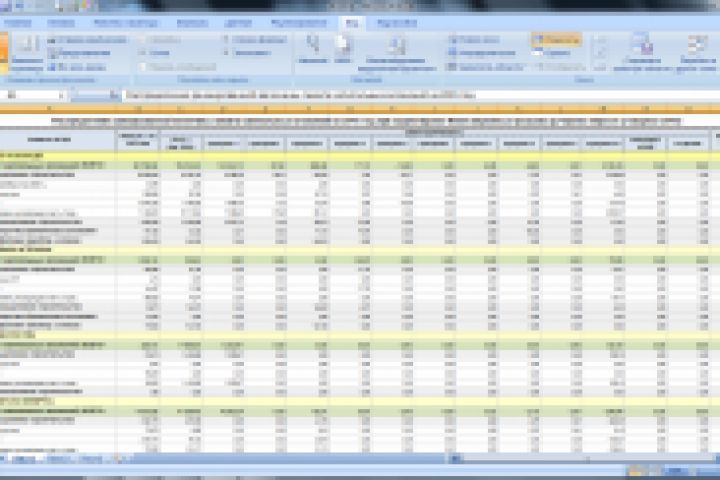Click the Insert Function fx button

[114, 96]
